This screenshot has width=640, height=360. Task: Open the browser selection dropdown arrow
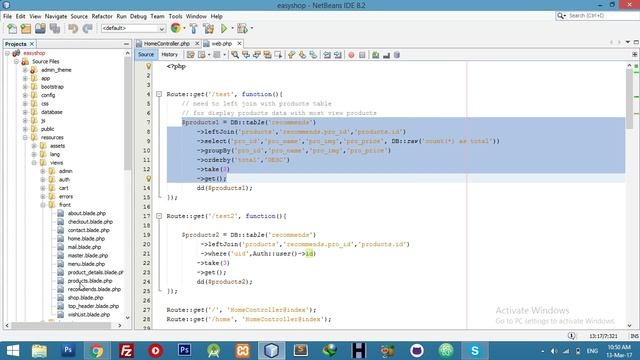[184, 28]
